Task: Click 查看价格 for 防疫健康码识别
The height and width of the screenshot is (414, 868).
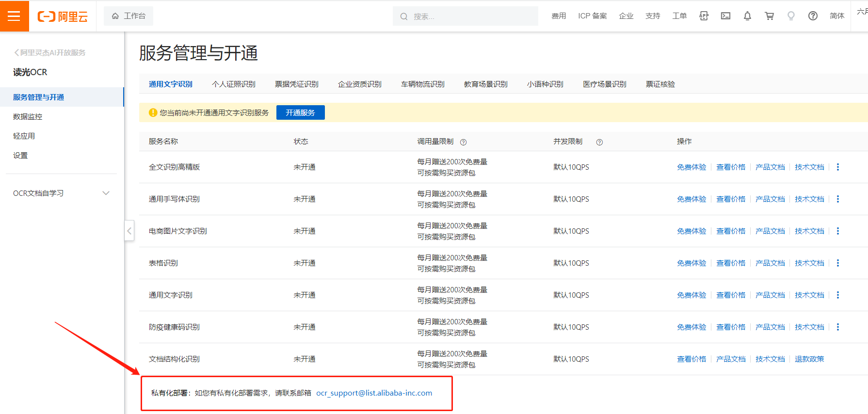Action: coord(731,327)
